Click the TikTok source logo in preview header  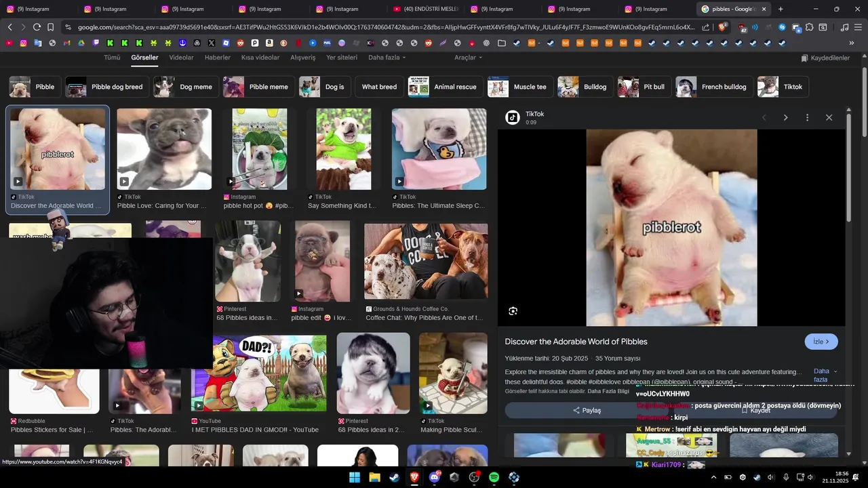point(513,117)
